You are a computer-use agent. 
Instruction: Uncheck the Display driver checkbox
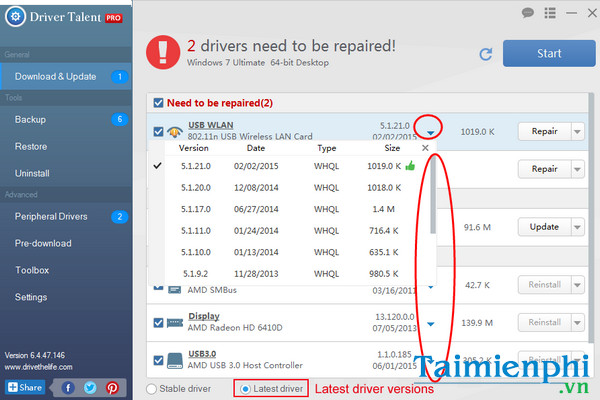(158, 323)
